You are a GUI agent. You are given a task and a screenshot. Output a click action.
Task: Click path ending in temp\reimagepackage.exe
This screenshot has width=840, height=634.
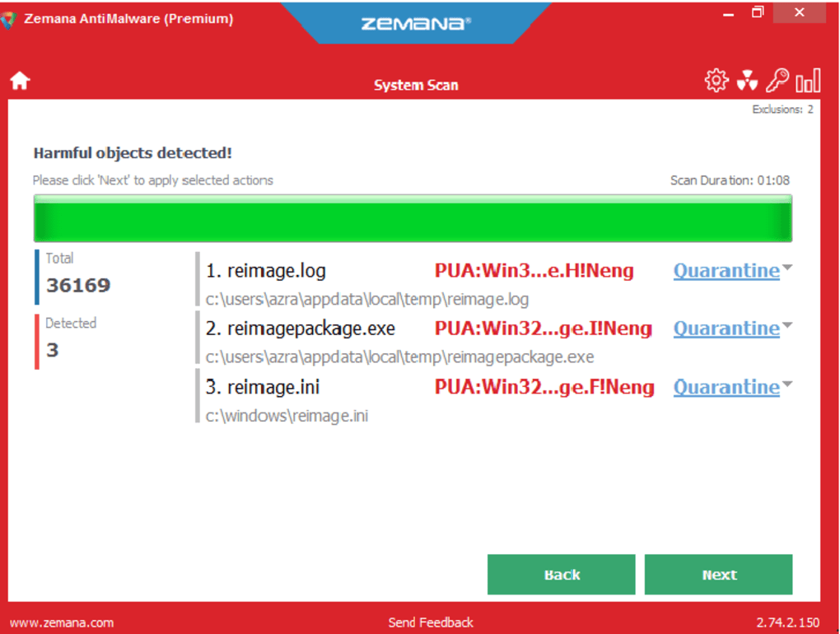tap(399, 357)
